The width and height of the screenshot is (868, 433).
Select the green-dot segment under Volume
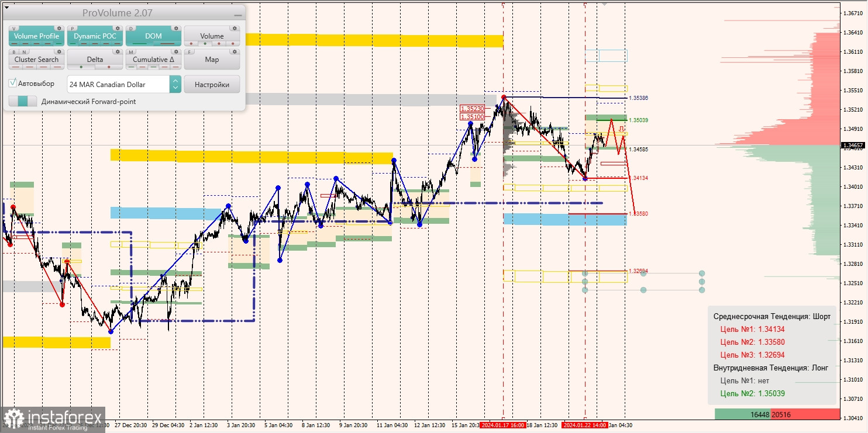point(205,44)
